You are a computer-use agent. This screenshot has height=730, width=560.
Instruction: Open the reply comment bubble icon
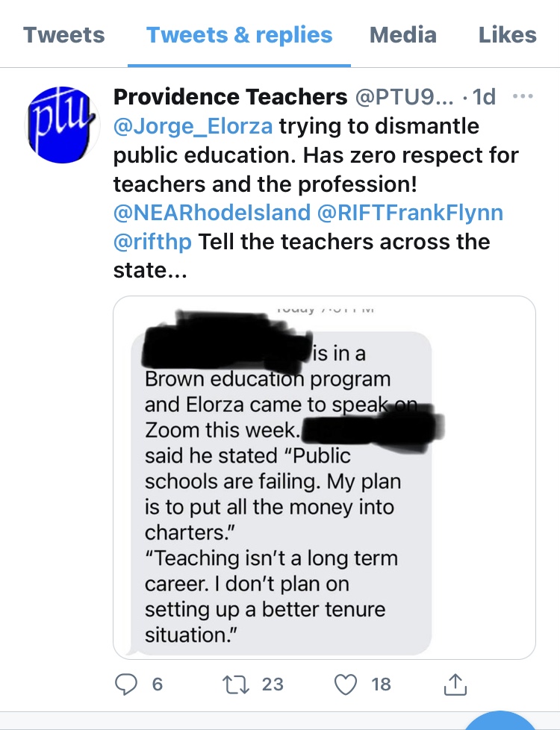click(125, 684)
